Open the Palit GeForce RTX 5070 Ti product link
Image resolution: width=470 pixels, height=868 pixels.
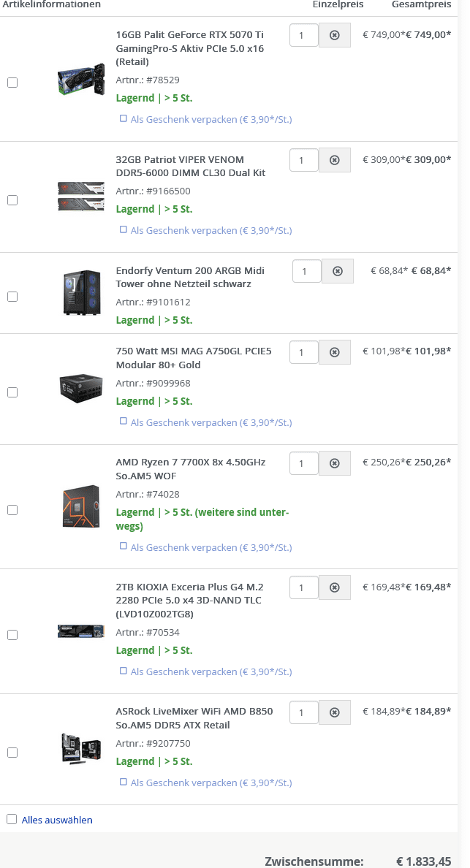[x=189, y=48]
